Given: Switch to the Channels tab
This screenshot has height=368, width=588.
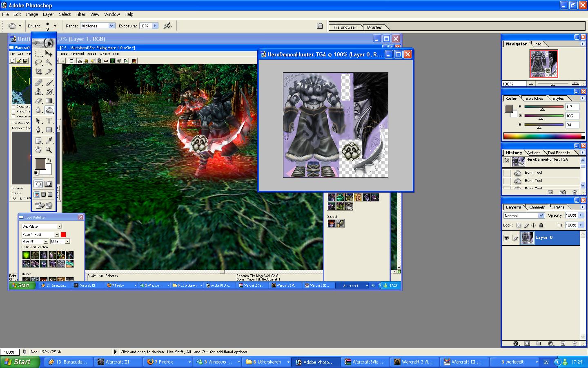Looking at the screenshot, I should pos(537,207).
